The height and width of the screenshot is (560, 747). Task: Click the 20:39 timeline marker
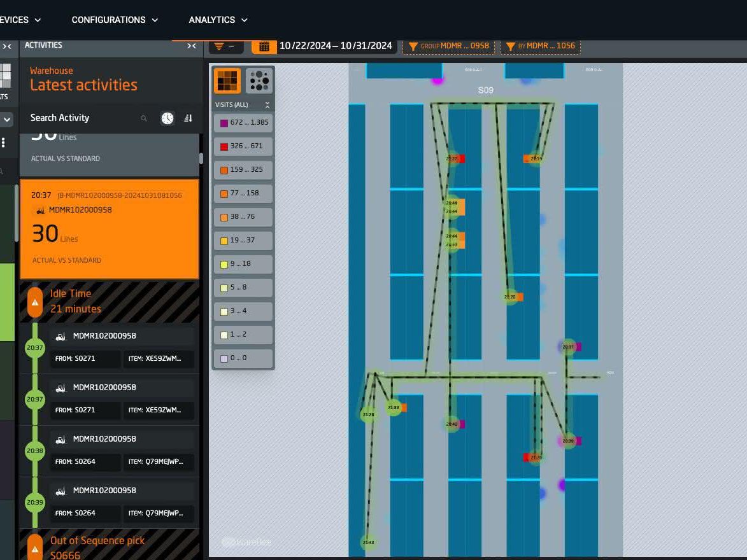[35, 502]
